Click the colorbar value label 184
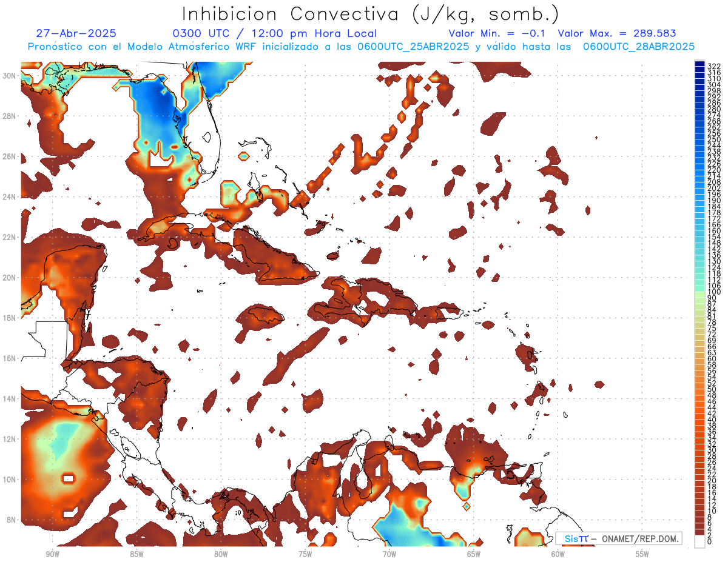 click(714, 207)
